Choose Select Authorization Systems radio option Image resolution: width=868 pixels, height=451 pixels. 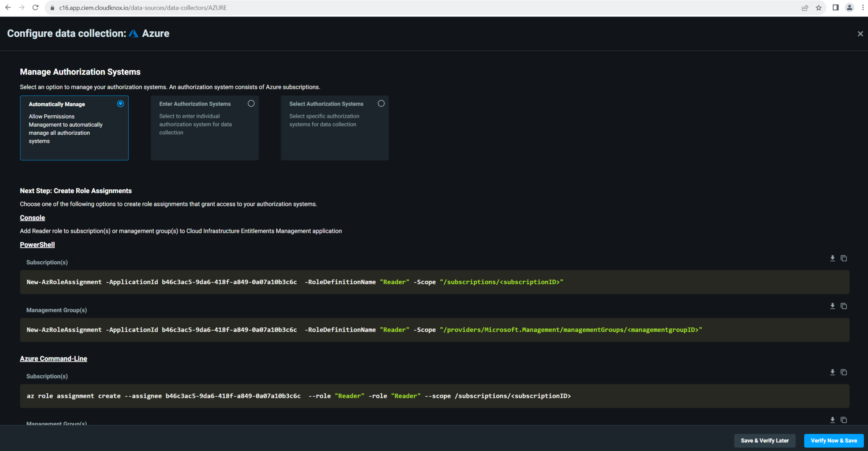[381, 104]
